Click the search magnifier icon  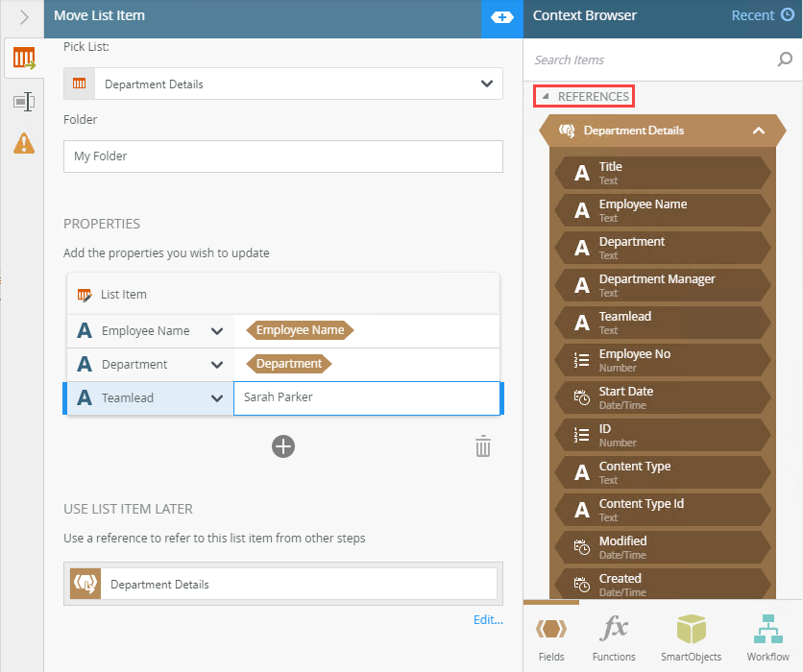[785, 60]
